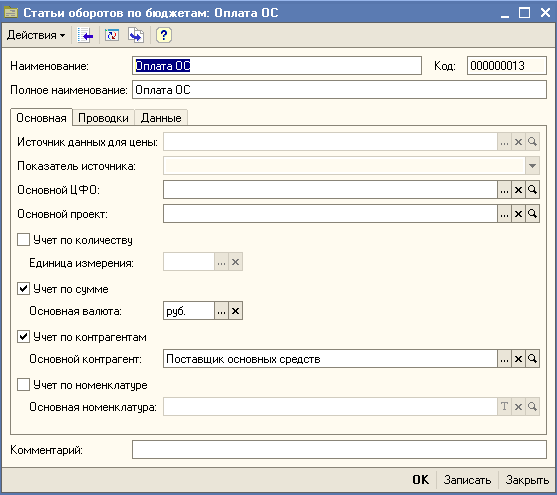The height and width of the screenshot is (495, 557).
Task: Enable the Учет по количеству checkbox
Action: point(23,240)
